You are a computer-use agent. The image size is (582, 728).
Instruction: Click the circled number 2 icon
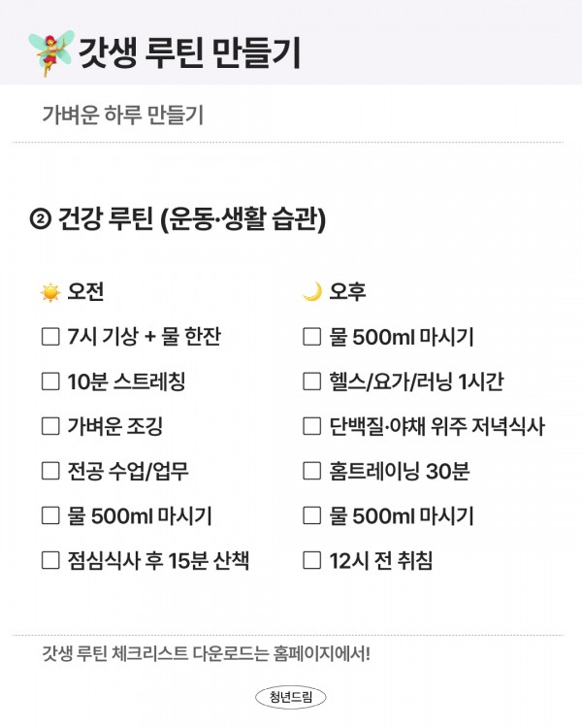click(x=41, y=220)
